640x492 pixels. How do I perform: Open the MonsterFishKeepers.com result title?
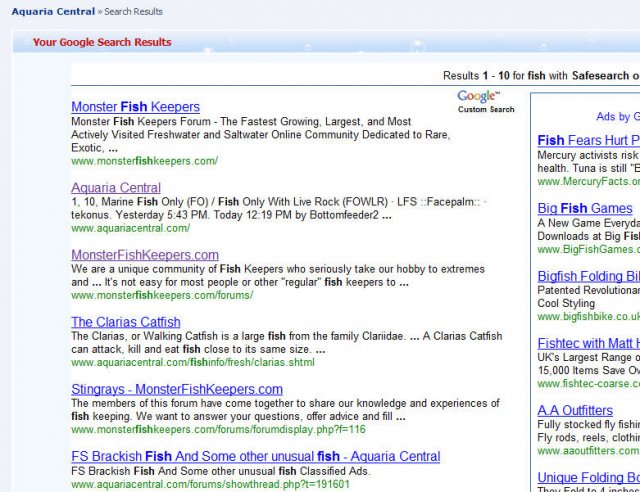(145, 255)
